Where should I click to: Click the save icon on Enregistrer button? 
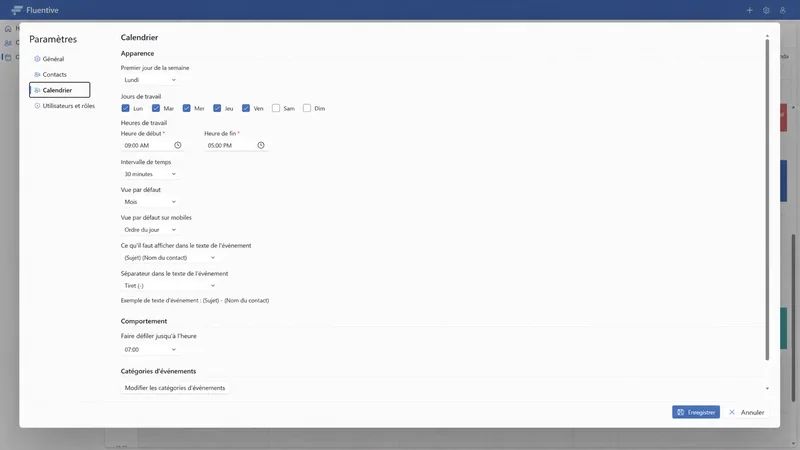pyautogui.click(x=681, y=412)
